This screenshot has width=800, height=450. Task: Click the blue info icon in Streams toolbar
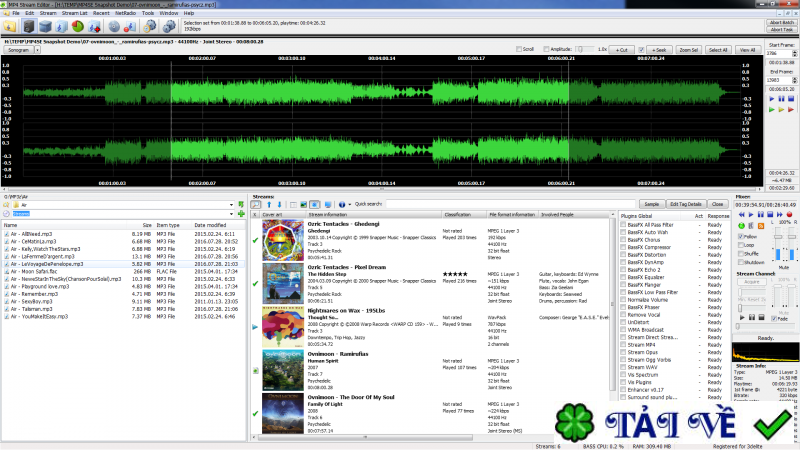click(341, 204)
